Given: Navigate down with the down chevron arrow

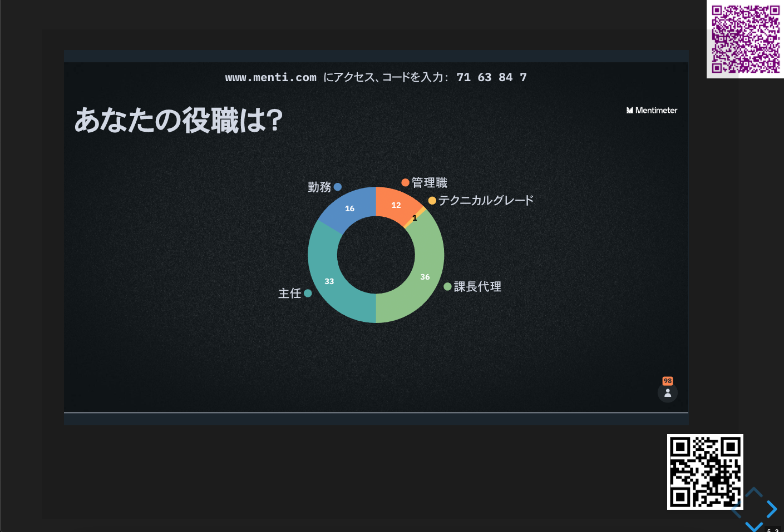Looking at the screenshot, I should (754, 526).
